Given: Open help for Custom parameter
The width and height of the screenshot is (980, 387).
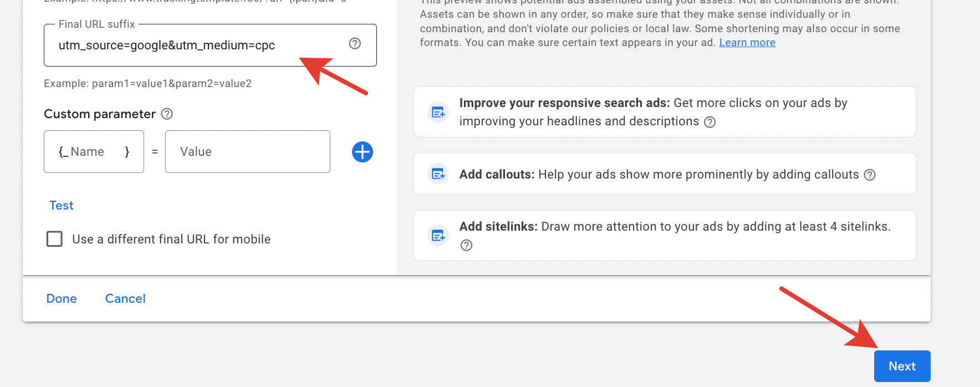Looking at the screenshot, I should 167,114.
